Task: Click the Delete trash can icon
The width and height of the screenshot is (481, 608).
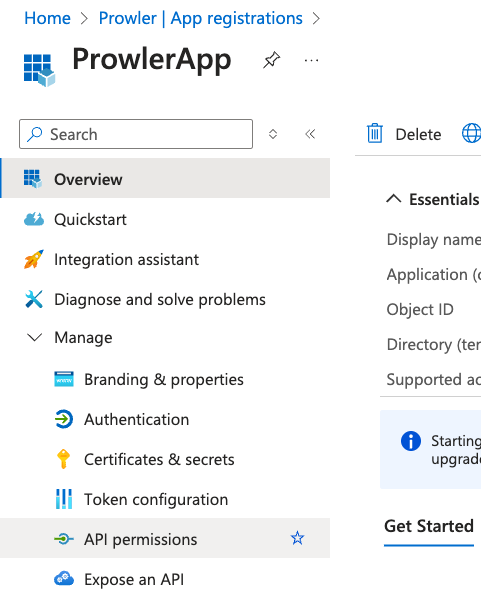Action: point(375,134)
